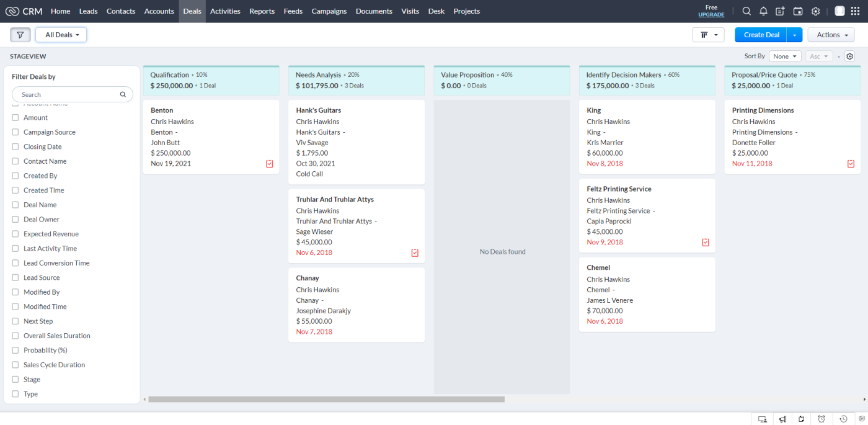Open the calendar icon in header
Image resolution: width=868 pixels, height=425 pixels.
pos(798,11)
